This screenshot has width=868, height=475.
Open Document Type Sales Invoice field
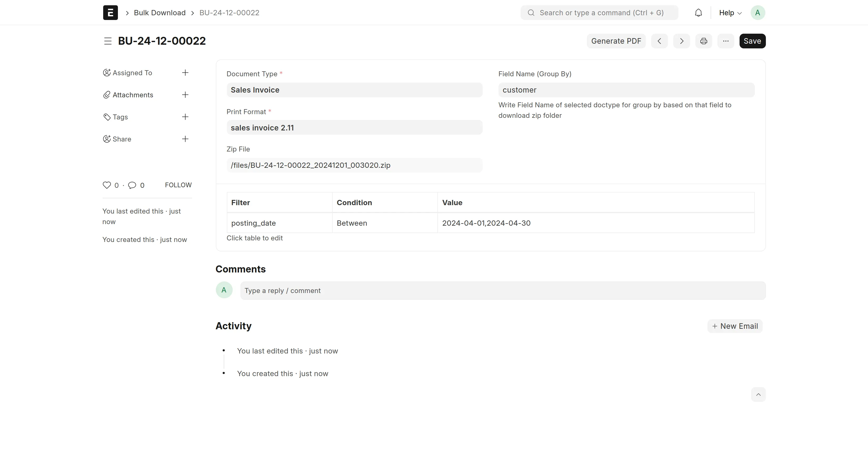(354, 90)
